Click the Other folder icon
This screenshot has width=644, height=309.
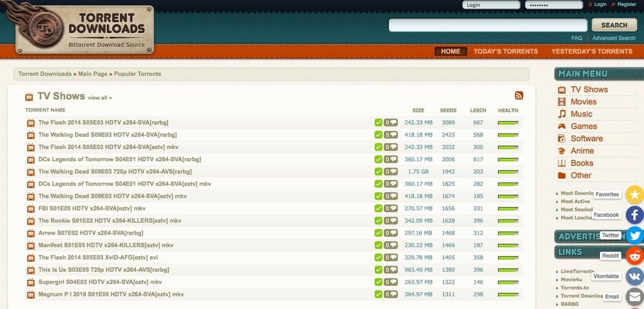pos(562,176)
